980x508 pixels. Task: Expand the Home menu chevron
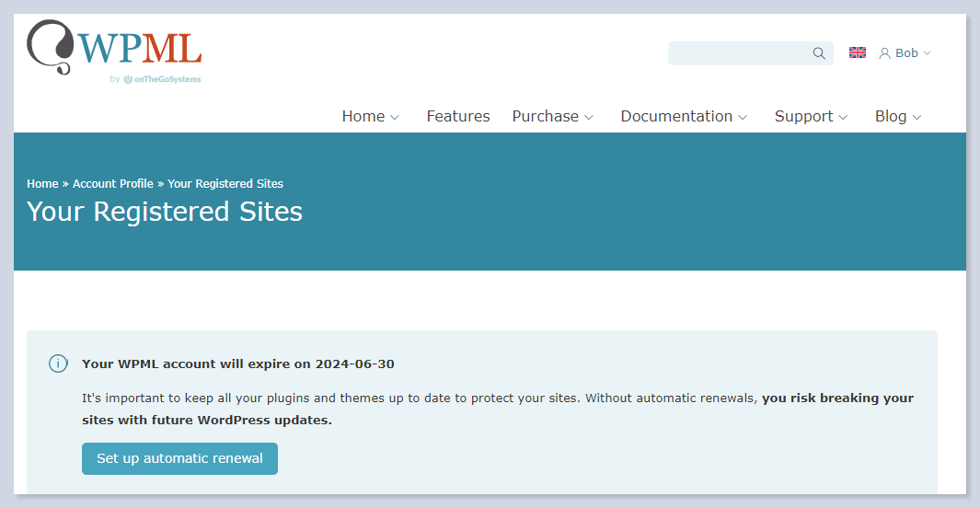coord(395,117)
